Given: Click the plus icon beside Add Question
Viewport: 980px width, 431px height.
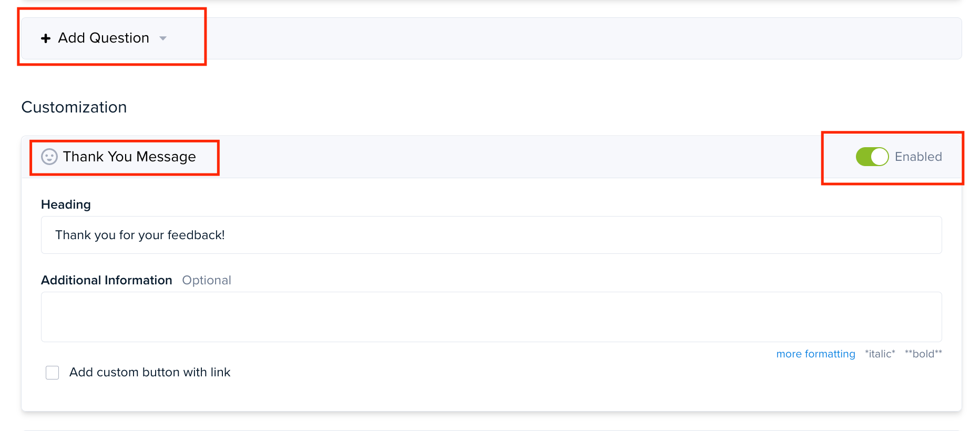Looking at the screenshot, I should (x=46, y=38).
